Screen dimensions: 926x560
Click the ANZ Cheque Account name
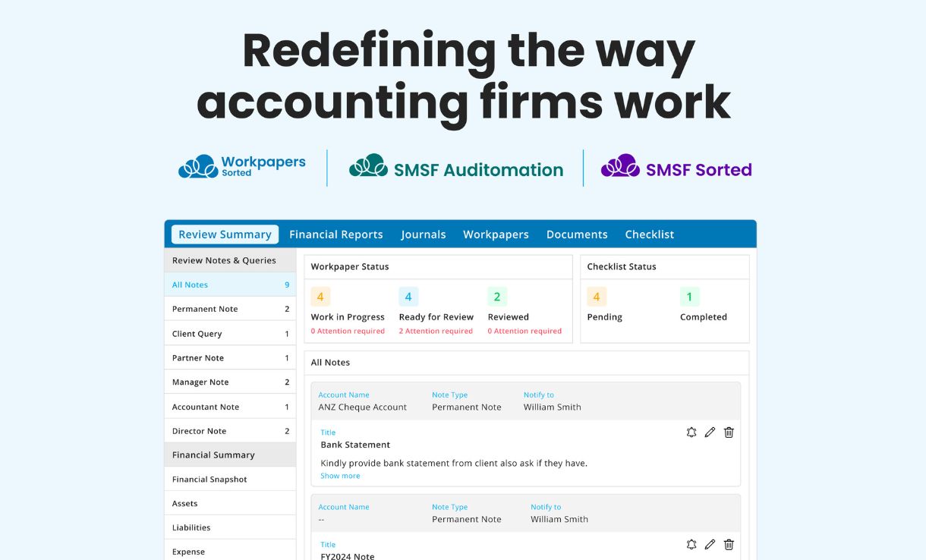pos(363,407)
